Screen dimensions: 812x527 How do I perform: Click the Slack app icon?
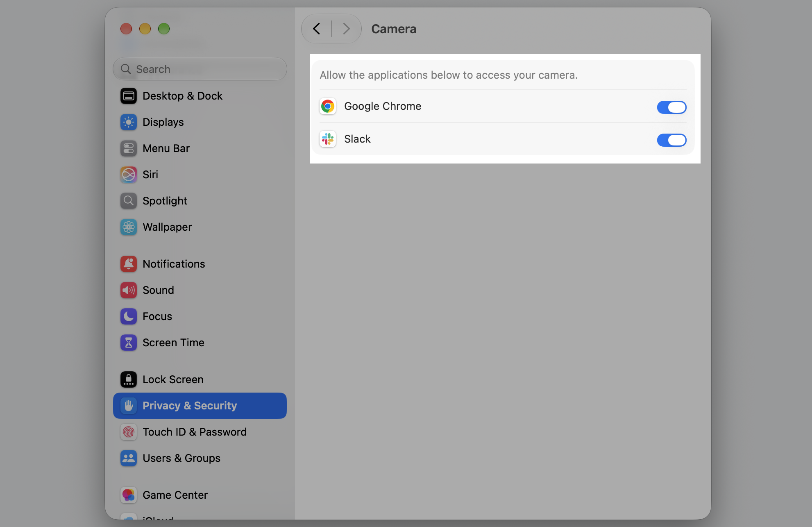[x=328, y=139]
